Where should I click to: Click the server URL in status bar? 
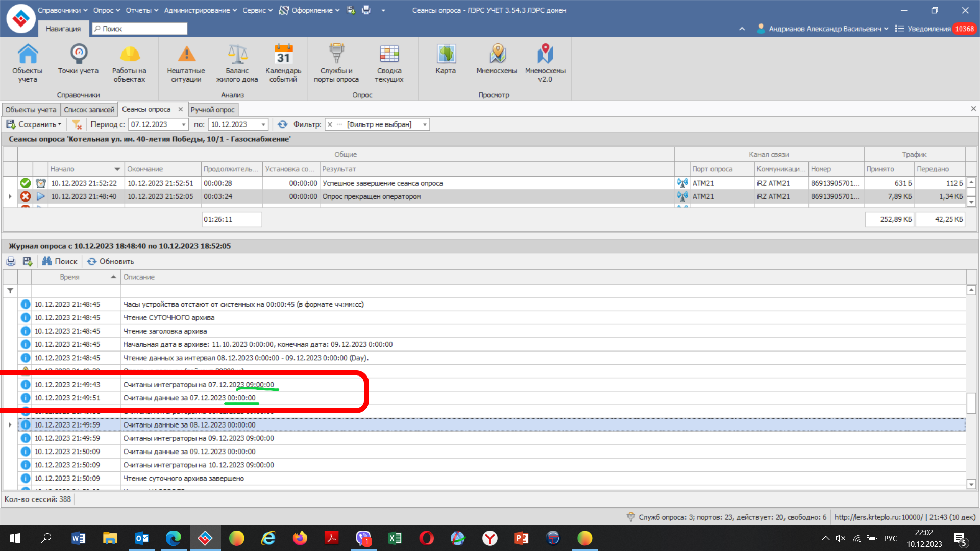[878, 517]
